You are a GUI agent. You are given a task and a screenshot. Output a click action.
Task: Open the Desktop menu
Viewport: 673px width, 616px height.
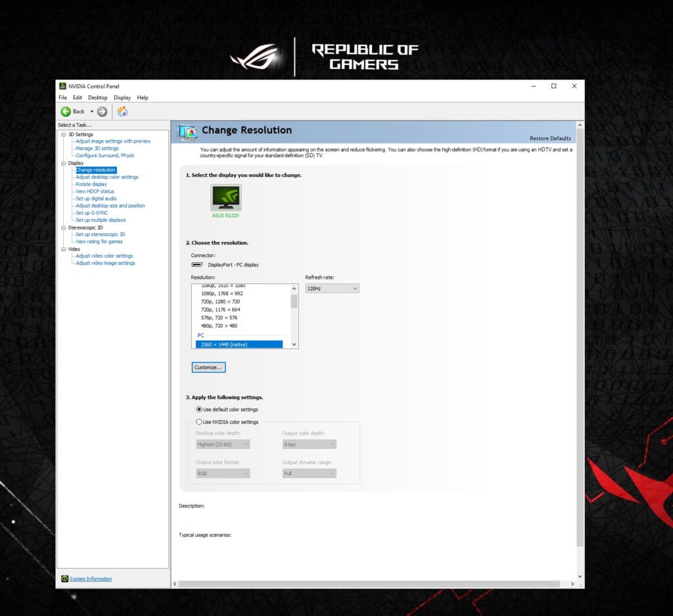pos(98,97)
